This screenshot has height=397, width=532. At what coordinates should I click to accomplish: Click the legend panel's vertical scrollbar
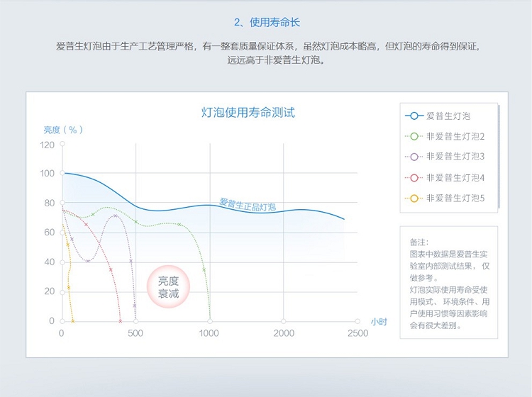click(498, 156)
